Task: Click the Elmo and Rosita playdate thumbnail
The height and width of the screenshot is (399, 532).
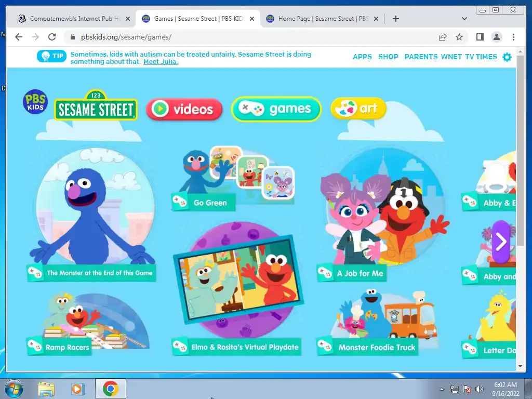Action: tap(238, 279)
